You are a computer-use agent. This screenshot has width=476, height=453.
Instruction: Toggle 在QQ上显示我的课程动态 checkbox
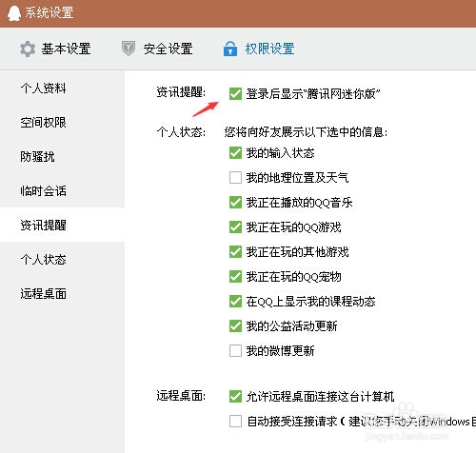[235, 302]
